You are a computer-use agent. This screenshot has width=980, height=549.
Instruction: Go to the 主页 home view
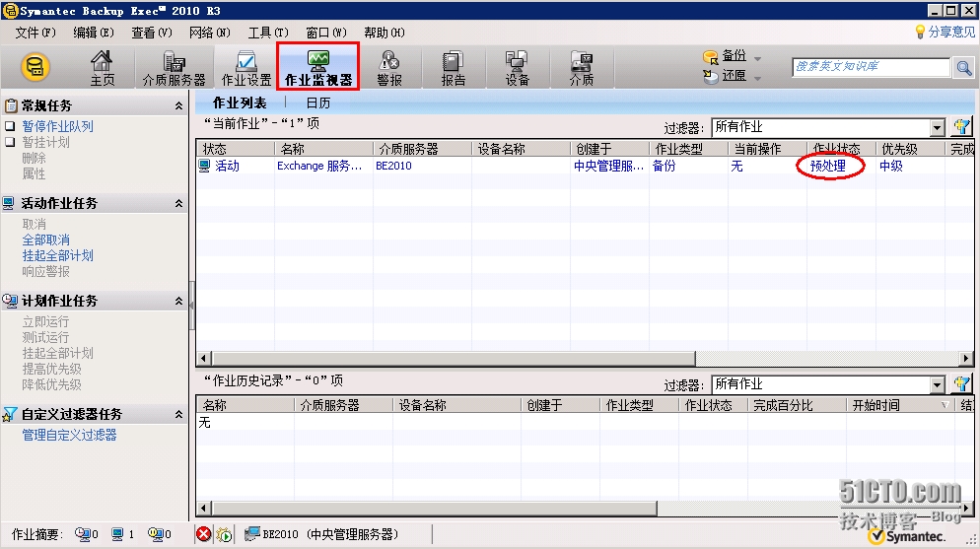(102, 67)
